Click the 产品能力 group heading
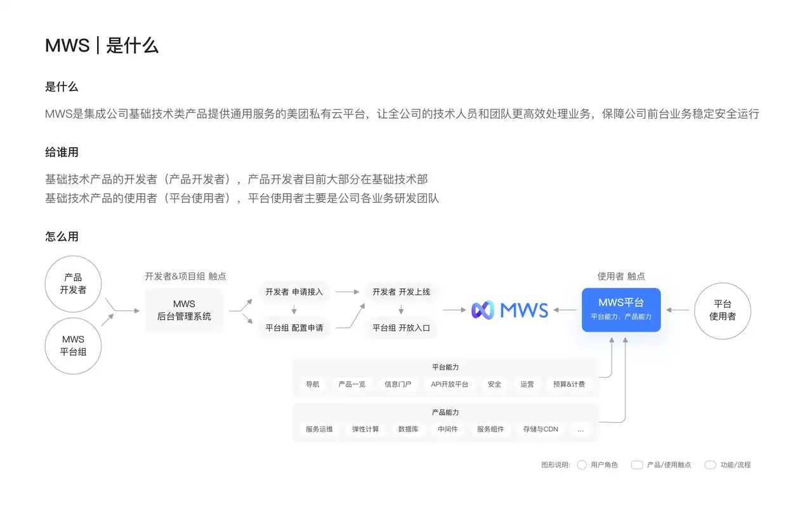Viewport: 812px width, 508px height. tap(445, 412)
